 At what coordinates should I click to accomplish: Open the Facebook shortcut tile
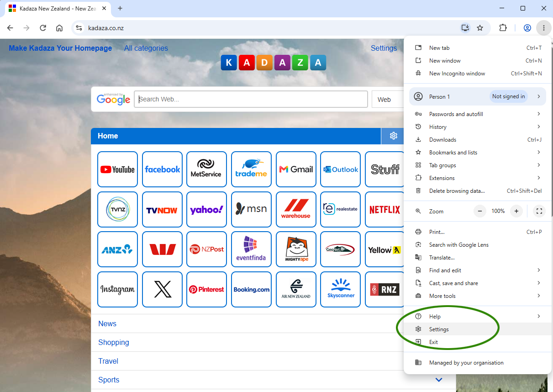point(162,170)
